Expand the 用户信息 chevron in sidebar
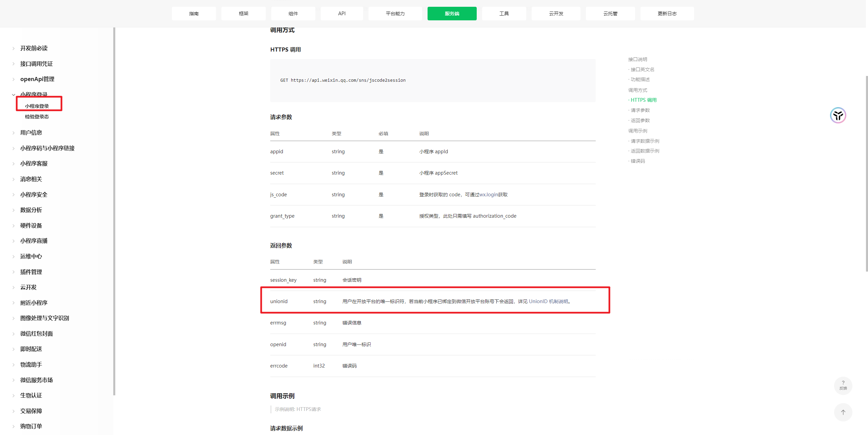The height and width of the screenshot is (435, 868). (14, 133)
